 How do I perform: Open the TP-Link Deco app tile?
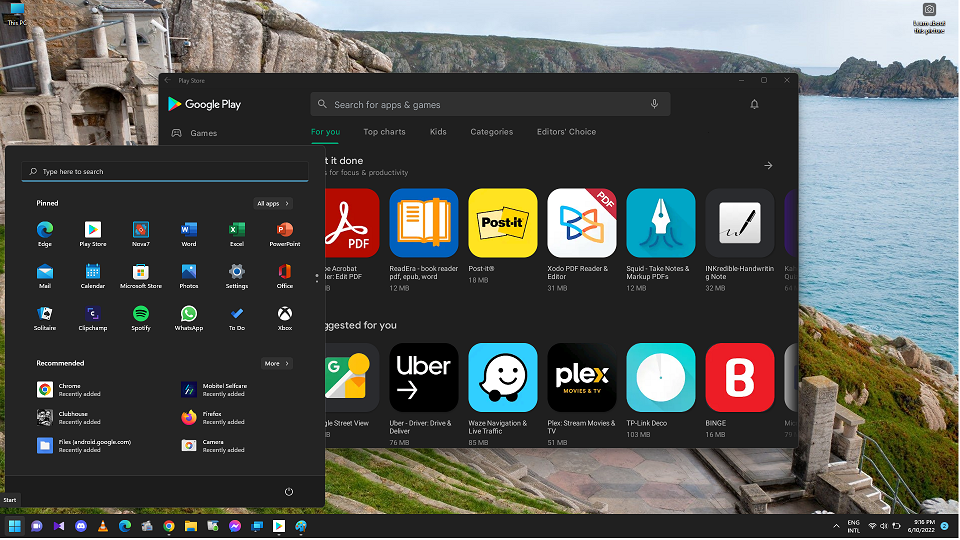click(x=661, y=377)
